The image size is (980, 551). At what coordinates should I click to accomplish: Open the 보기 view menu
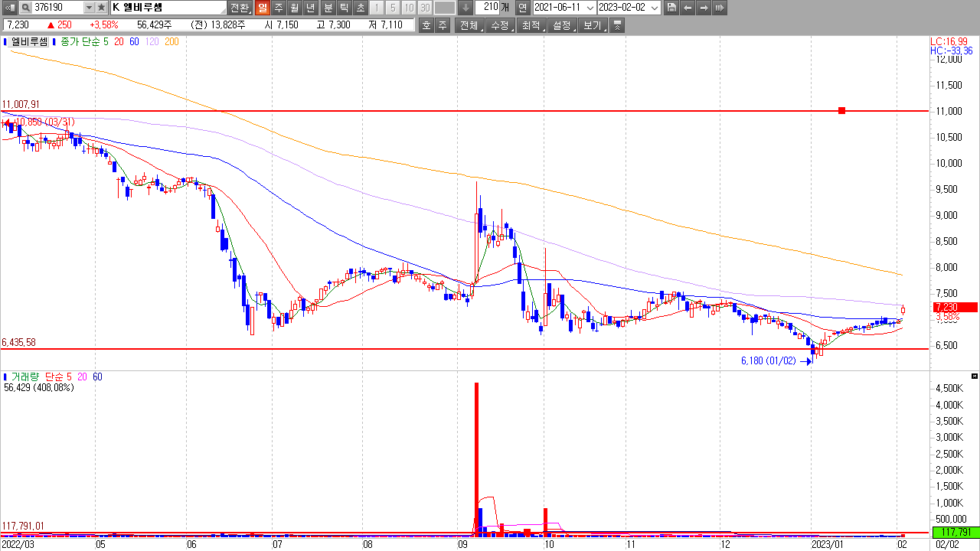[x=593, y=25]
